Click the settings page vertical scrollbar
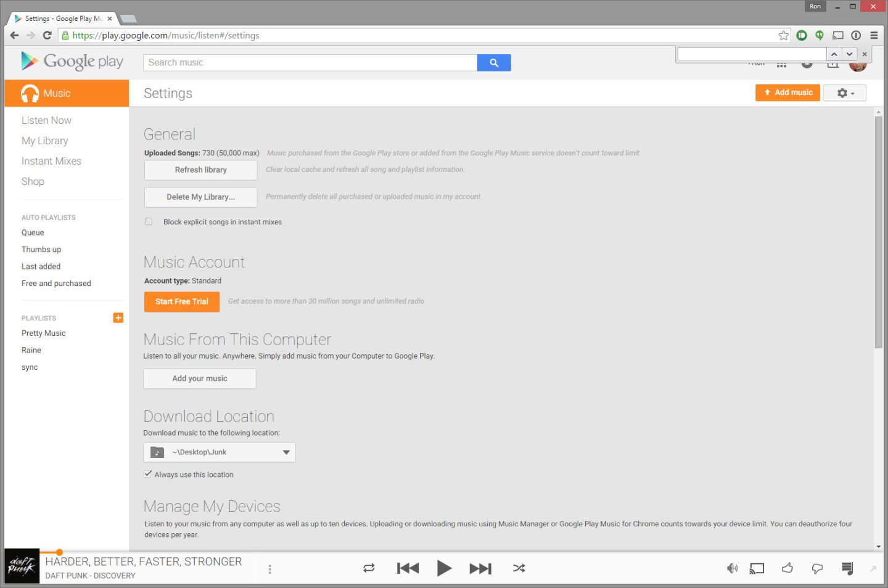The image size is (888, 588). click(x=878, y=232)
